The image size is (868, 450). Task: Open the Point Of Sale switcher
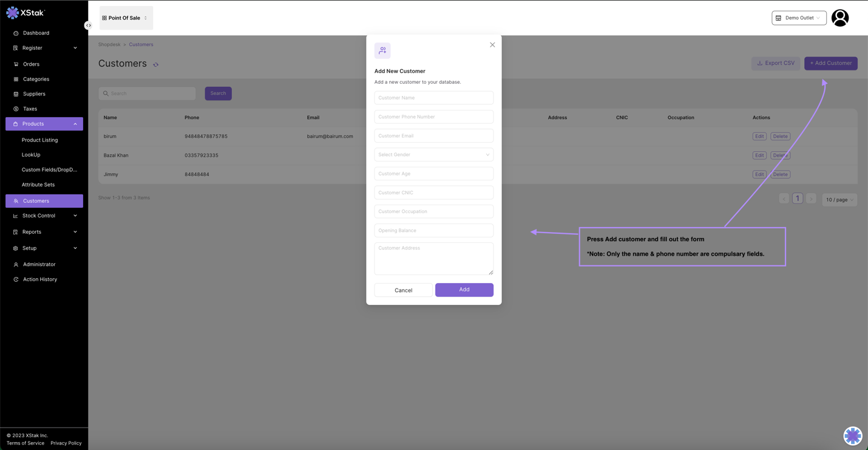point(126,18)
